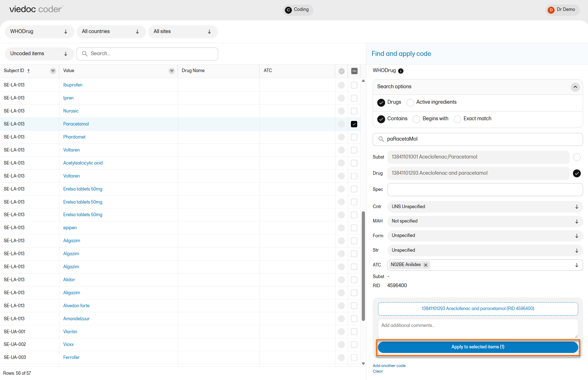Screen dimensions: 588x380
Task: Click the WHODrug info icon
Action: tap(401, 71)
